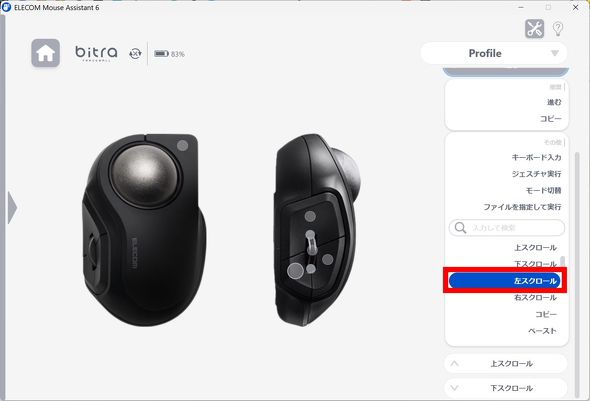Check the battery level indicator
Screen dimensions: 590x401
point(169,54)
